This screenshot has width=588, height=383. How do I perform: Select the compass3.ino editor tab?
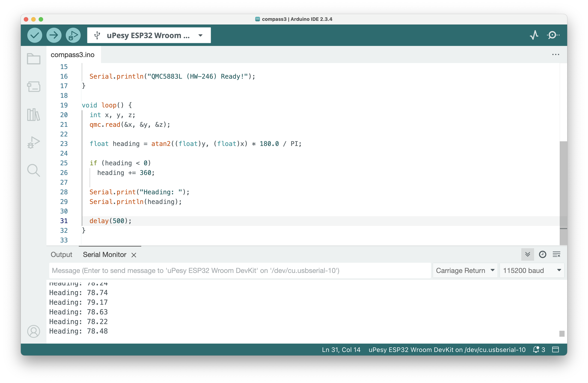coord(73,55)
